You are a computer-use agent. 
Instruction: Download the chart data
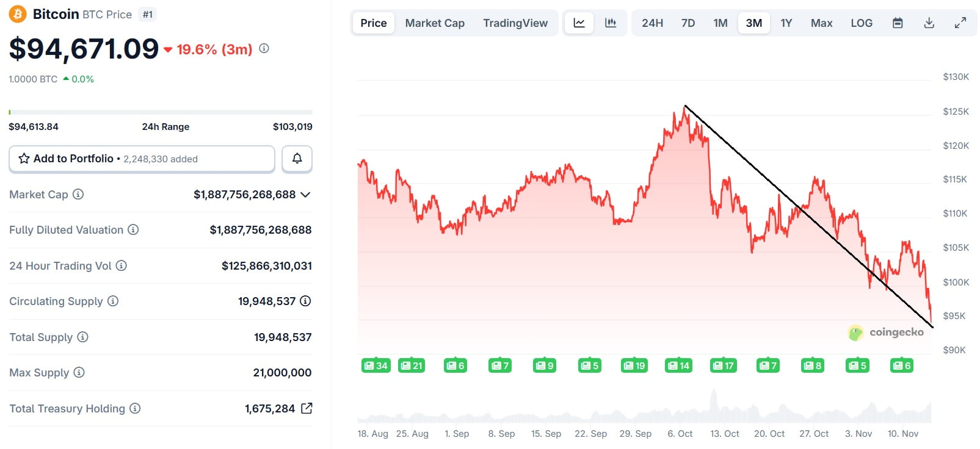click(929, 23)
